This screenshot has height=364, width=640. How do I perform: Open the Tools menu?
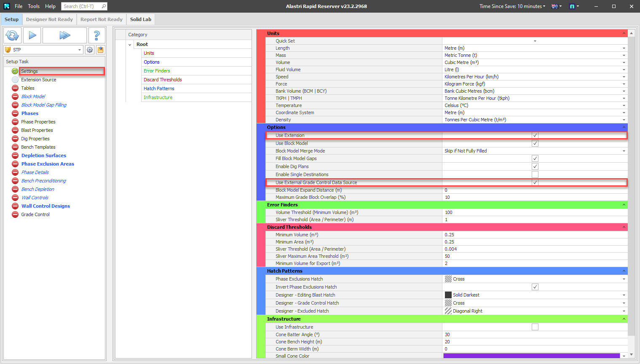coord(34,6)
